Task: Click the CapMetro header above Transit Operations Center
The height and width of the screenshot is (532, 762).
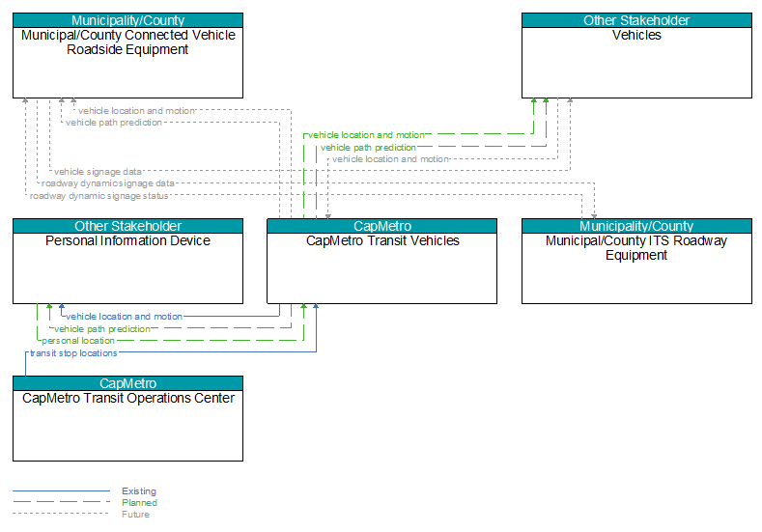Action: point(127,383)
